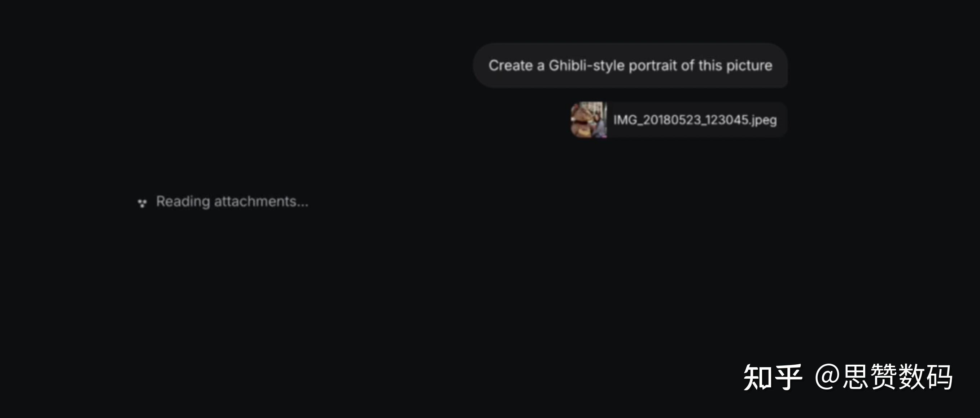Click the word Ghibli-style in the message
This screenshot has height=418, width=980.
586,66
